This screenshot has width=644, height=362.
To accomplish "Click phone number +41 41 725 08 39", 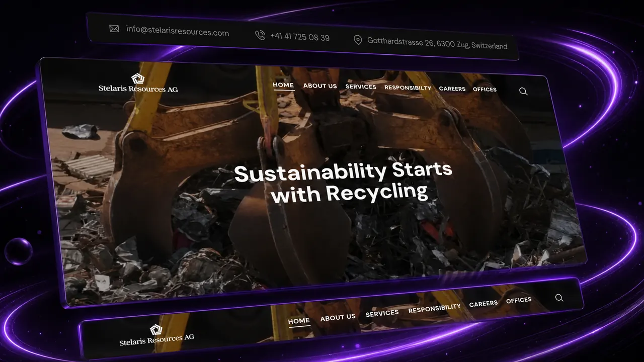I will point(300,37).
